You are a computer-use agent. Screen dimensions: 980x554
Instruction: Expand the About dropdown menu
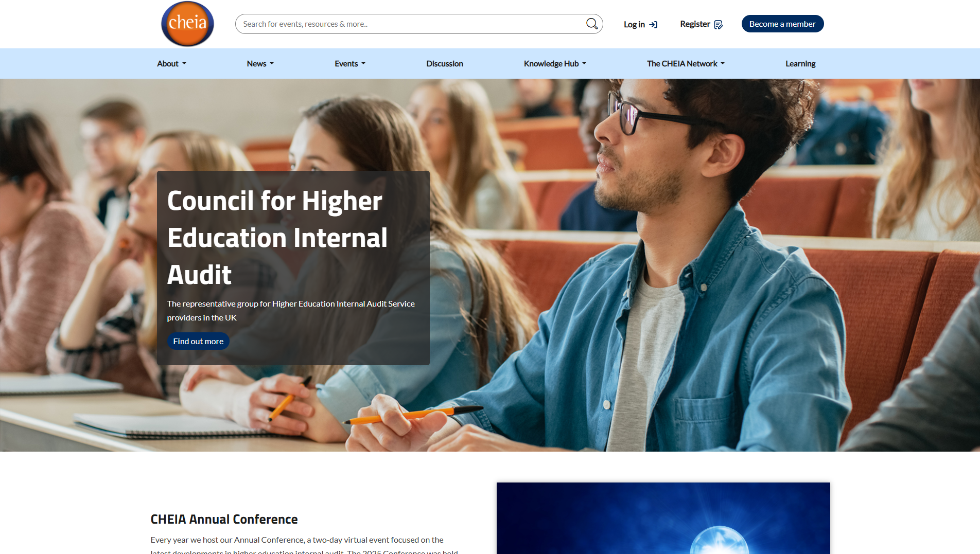coord(171,64)
